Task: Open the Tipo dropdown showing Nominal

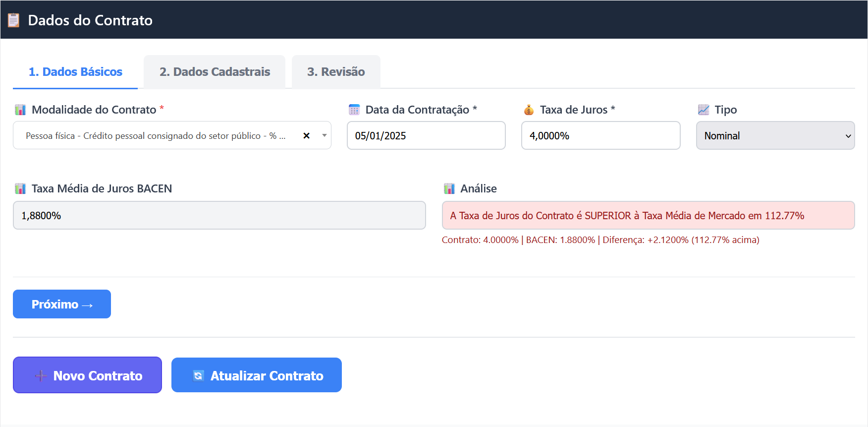Action: (x=775, y=135)
